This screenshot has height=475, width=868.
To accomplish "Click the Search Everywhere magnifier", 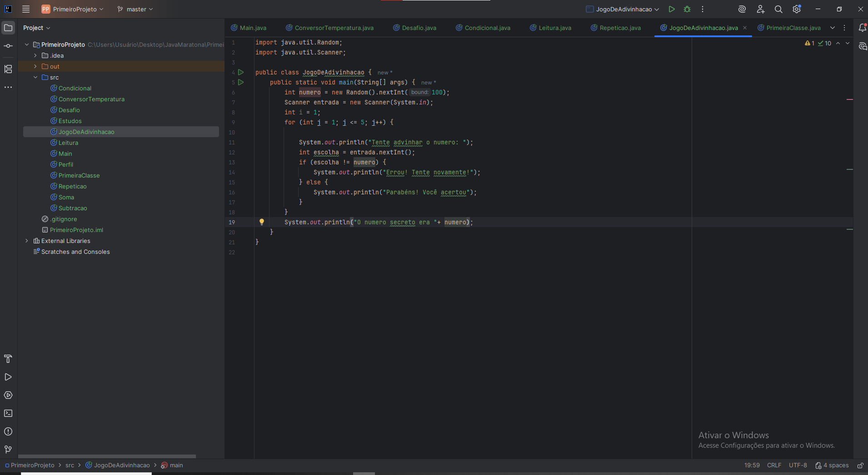I will [778, 9].
